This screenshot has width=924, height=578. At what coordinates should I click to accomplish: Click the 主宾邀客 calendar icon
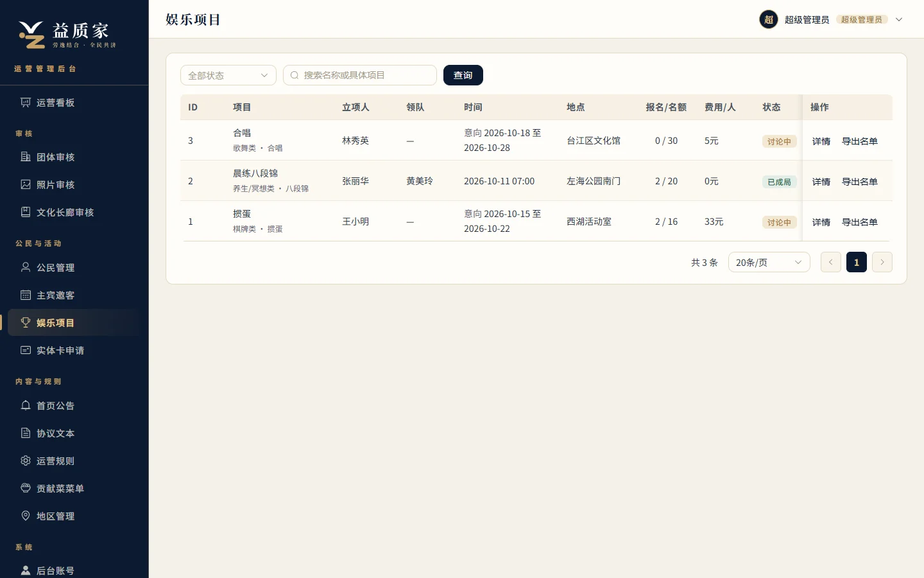click(x=26, y=295)
